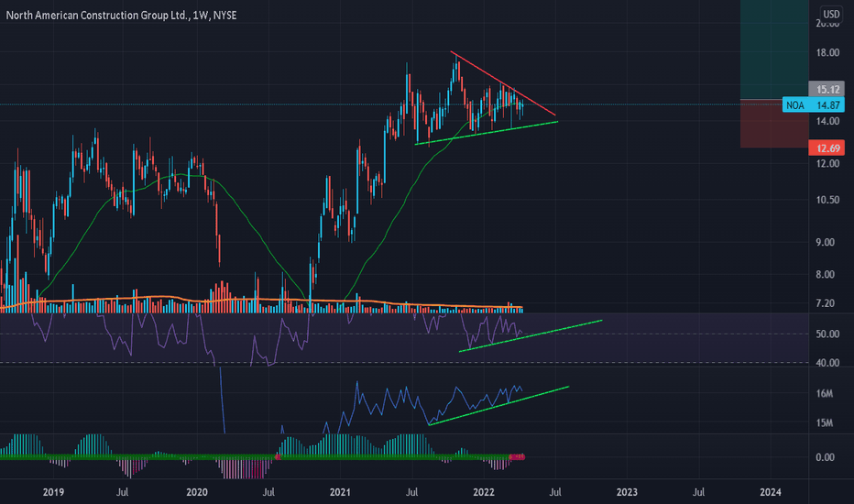The image size is (854, 504).
Task: Click the 10.50 price axis label
Action: click(827, 200)
